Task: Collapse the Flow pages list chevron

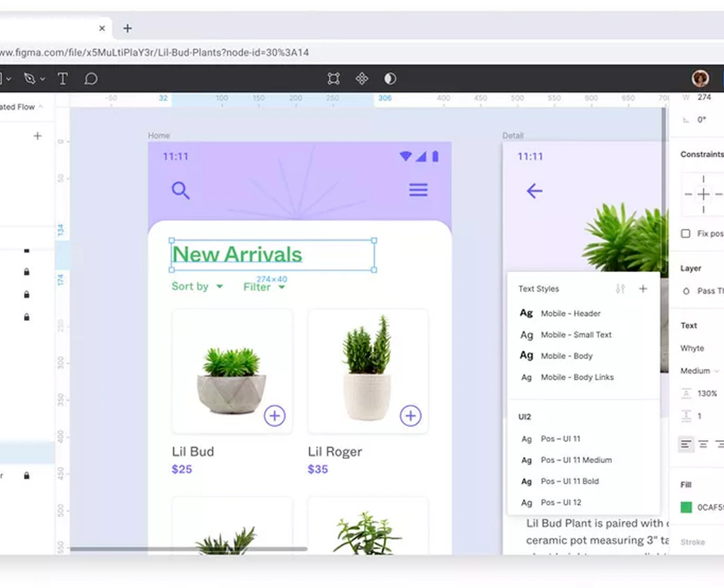Action: (41, 107)
